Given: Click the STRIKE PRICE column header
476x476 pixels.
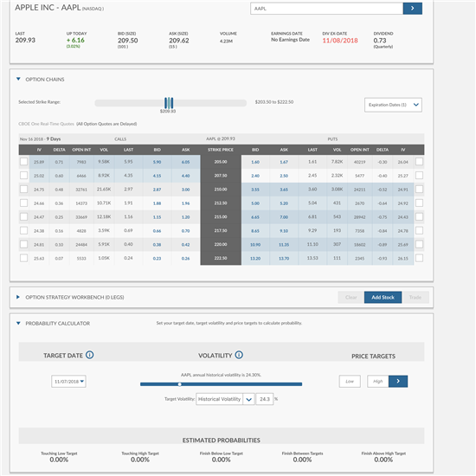Looking at the screenshot, I should (221, 150).
